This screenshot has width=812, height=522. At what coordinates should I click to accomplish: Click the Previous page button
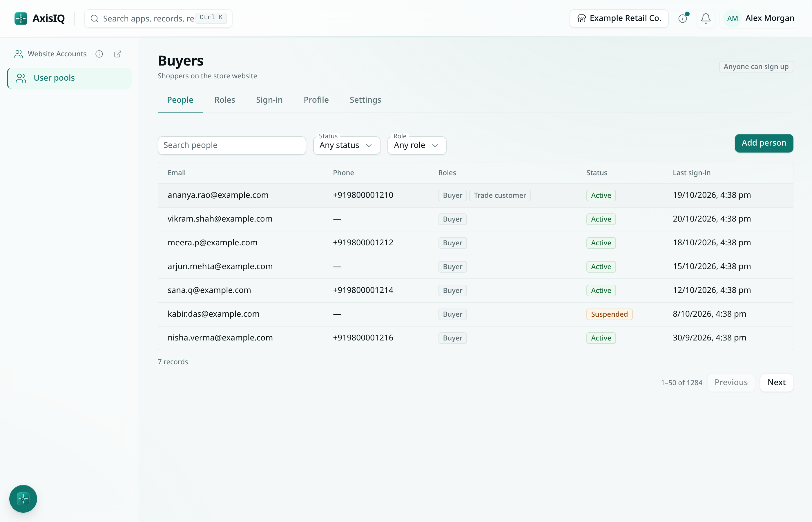coord(731,382)
